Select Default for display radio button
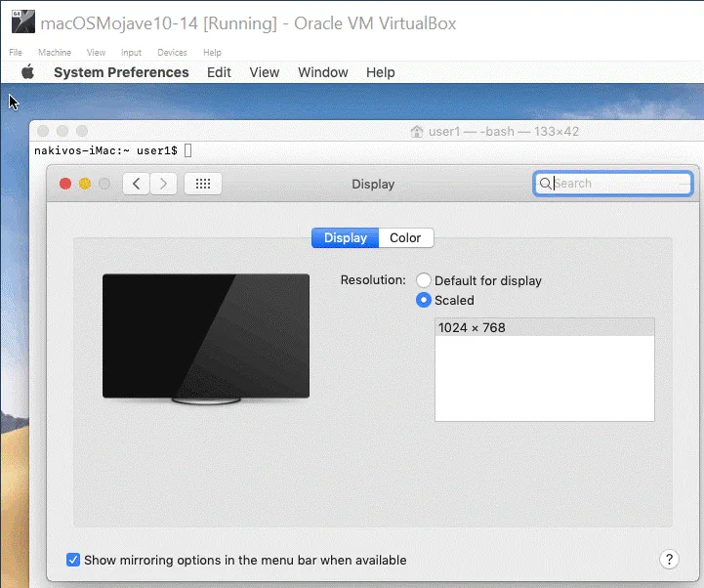This screenshot has height=588, width=704. click(424, 280)
